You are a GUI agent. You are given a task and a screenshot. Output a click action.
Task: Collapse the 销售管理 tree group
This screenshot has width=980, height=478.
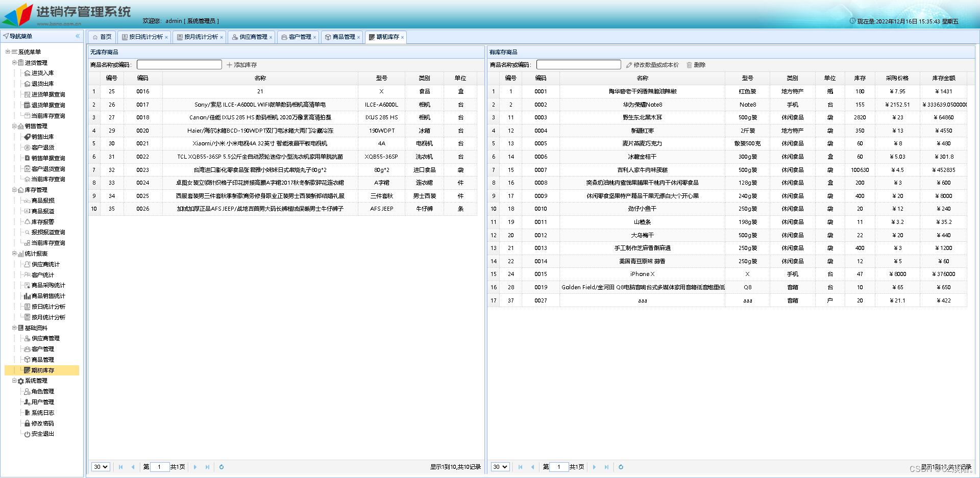click(x=14, y=126)
